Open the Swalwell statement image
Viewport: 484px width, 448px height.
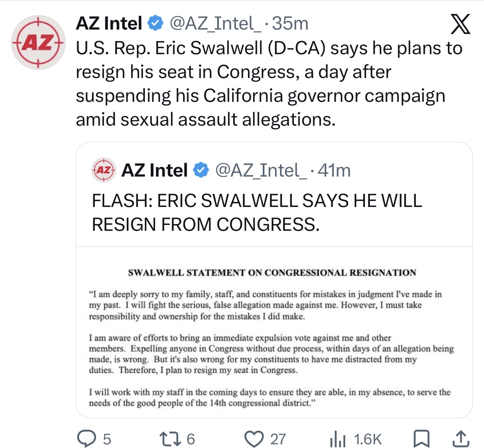point(274,332)
